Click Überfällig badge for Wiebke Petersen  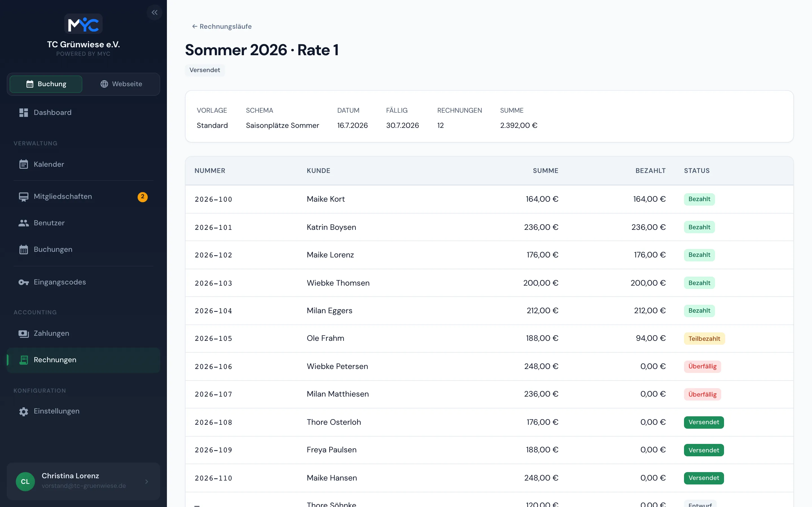point(702,366)
